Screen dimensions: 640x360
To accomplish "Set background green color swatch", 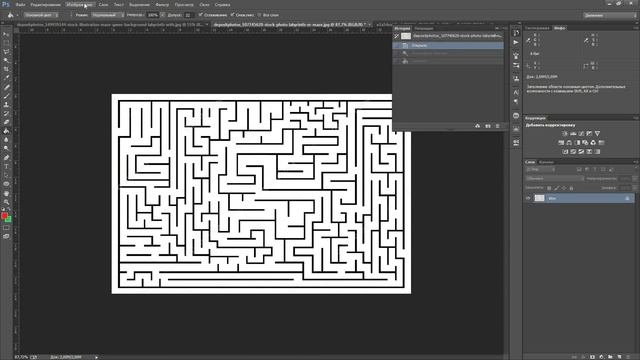I will (x=9, y=220).
